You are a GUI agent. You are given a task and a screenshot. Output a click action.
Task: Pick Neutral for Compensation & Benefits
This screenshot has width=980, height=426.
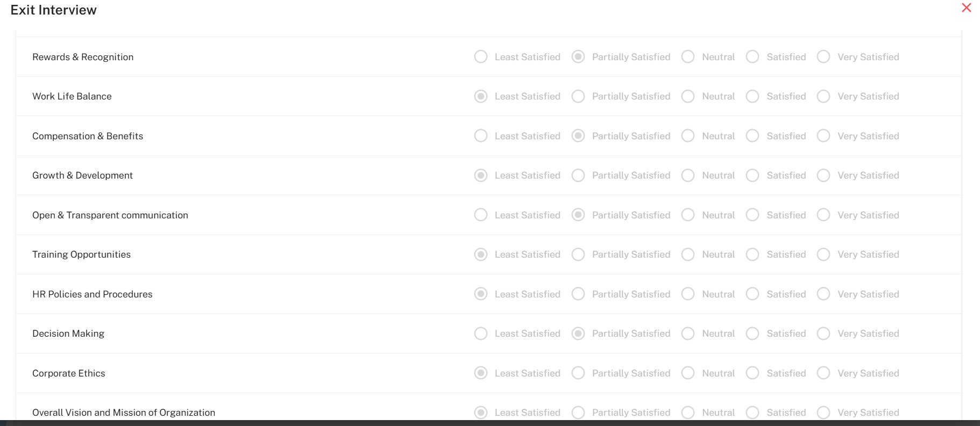tap(688, 136)
